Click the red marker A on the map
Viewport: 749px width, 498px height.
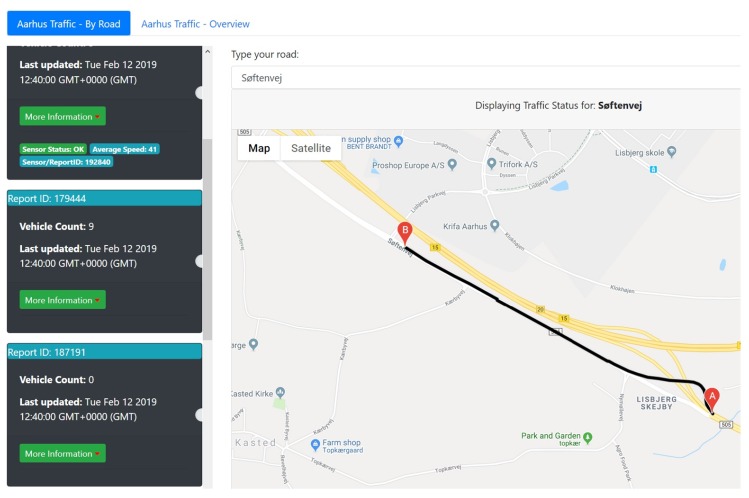pyautogui.click(x=712, y=397)
